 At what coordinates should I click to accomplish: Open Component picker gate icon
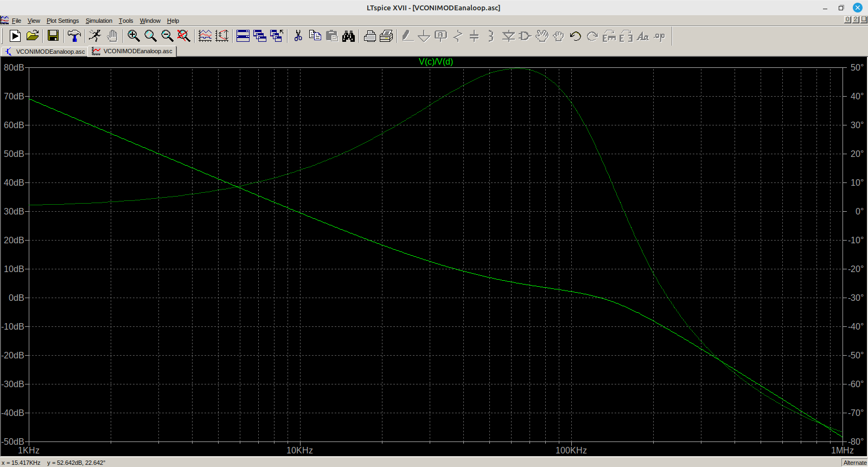pyautogui.click(x=525, y=36)
